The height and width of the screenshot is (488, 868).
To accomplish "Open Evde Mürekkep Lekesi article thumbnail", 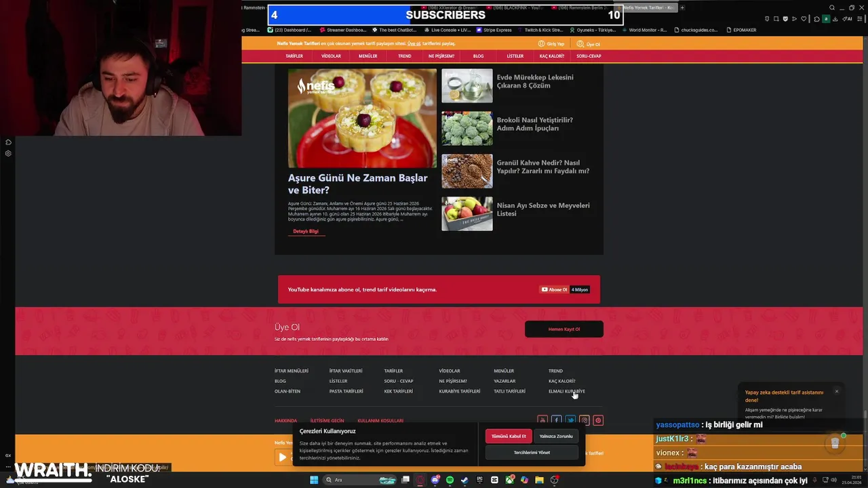I will (467, 85).
